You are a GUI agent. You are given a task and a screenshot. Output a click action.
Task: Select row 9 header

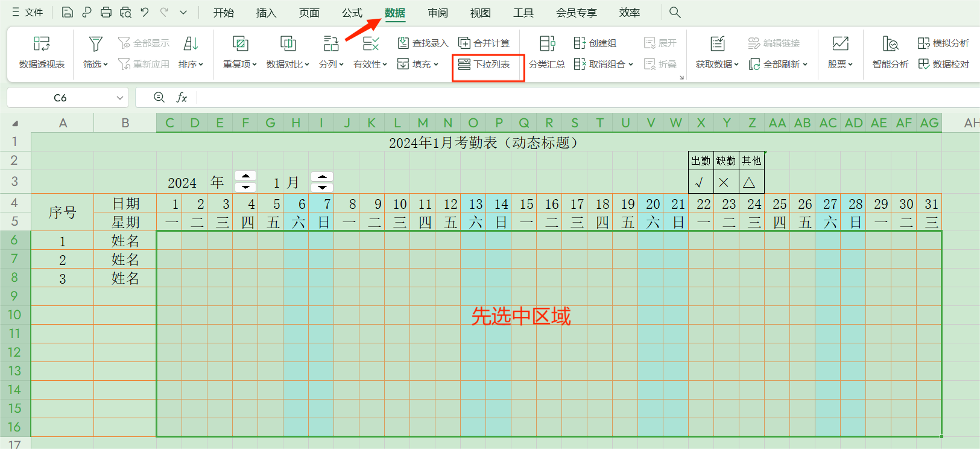click(15, 296)
